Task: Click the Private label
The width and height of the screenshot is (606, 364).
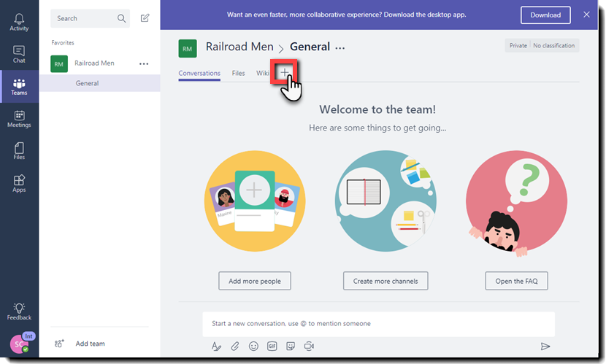Action: coord(518,45)
